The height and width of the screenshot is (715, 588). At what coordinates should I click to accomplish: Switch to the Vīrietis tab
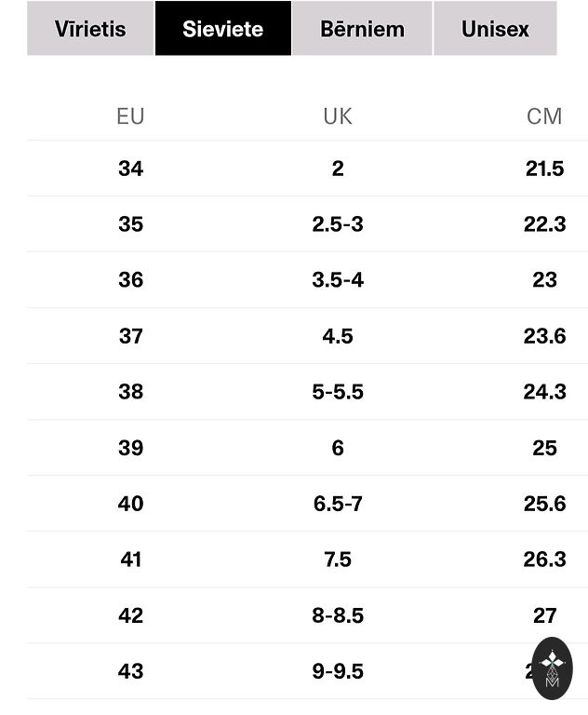[x=90, y=29]
